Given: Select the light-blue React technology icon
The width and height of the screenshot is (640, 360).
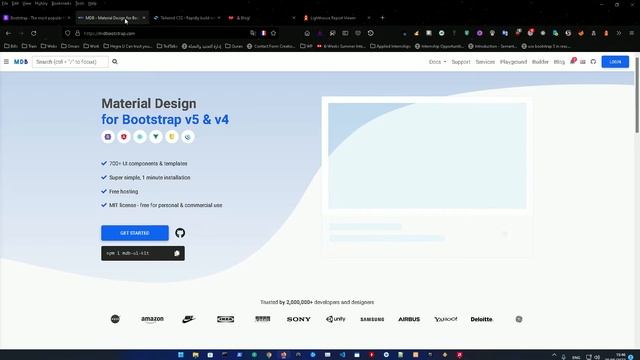Looking at the screenshot, I should coord(140,137).
